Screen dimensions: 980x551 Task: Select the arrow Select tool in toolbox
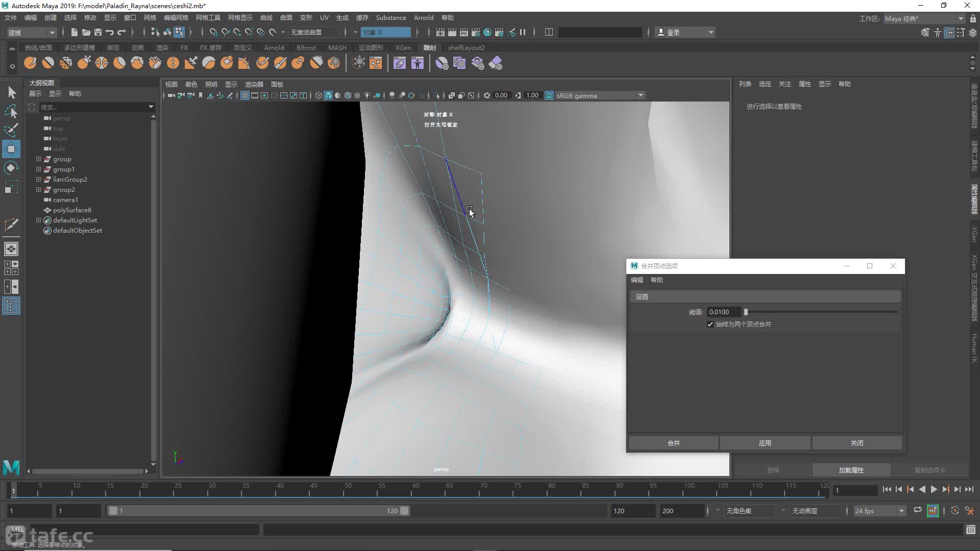11,92
